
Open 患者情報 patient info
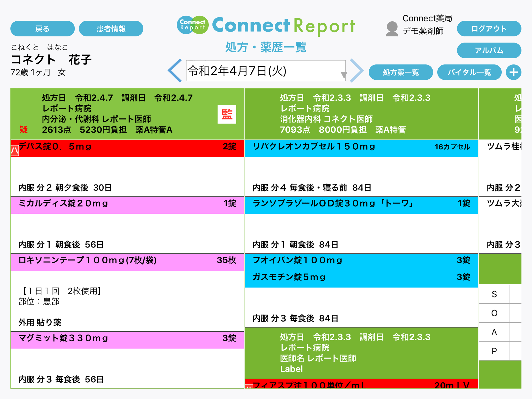[111, 29]
